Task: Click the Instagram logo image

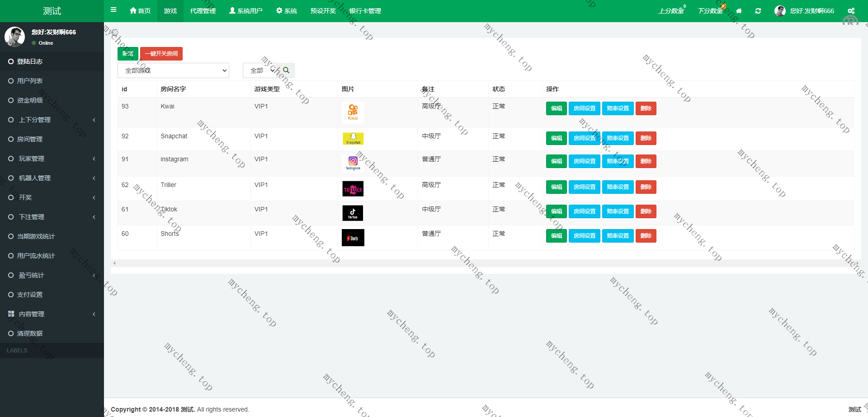Action: click(x=353, y=163)
